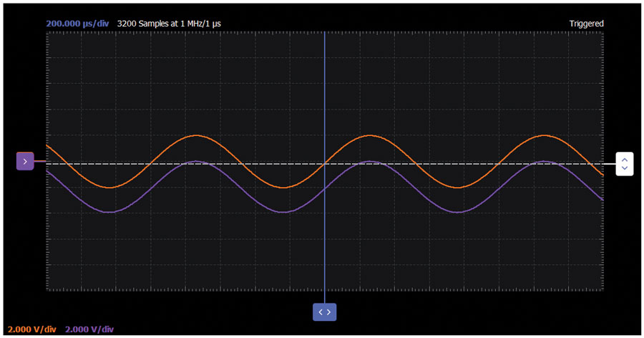Click the purple channel offset arrow handle
644x338 pixels.
point(25,161)
